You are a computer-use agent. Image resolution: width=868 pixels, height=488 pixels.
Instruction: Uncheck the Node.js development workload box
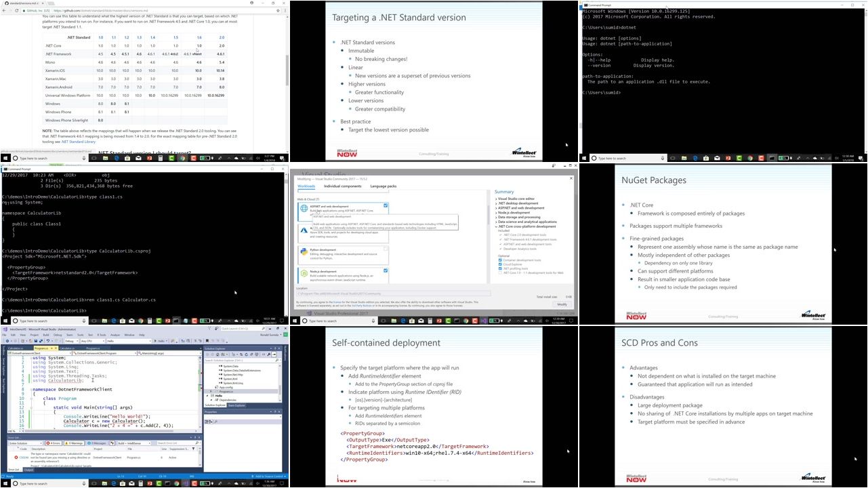coord(386,270)
